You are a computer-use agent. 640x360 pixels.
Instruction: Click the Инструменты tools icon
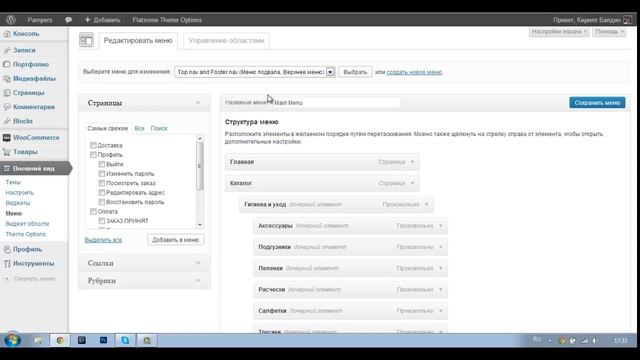point(7,264)
